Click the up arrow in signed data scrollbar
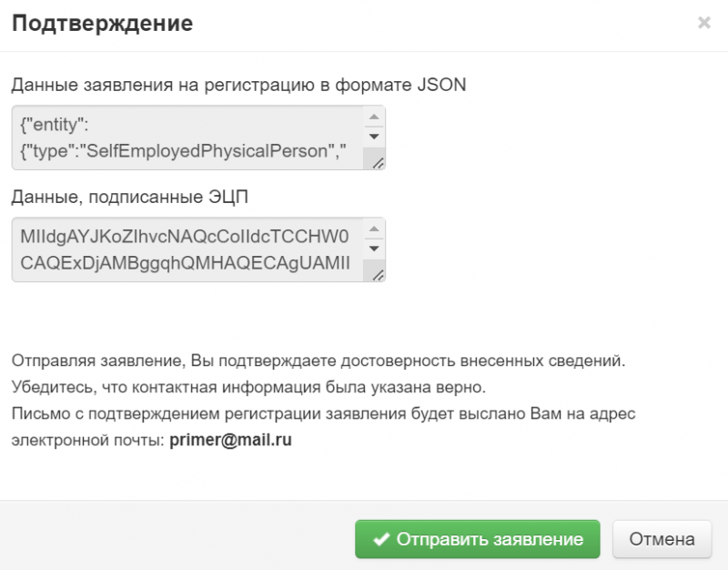The height and width of the screenshot is (570, 728). (373, 229)
